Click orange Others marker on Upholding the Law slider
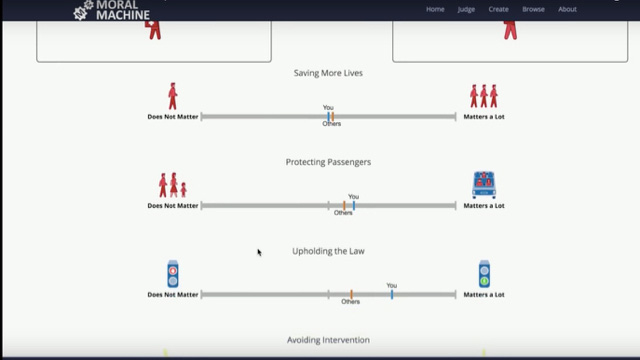The width and height of the screenshot is (640, 360). click(351, 294)
